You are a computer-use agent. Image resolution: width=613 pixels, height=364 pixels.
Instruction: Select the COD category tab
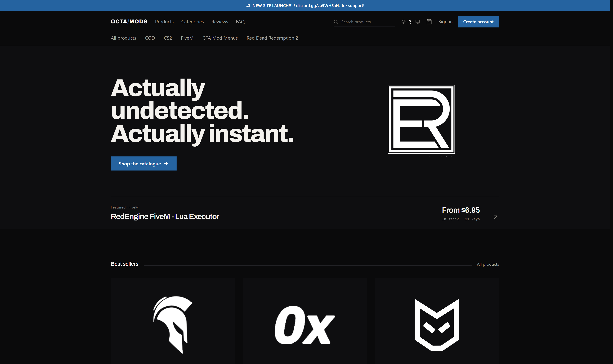[x=150, y=38]
